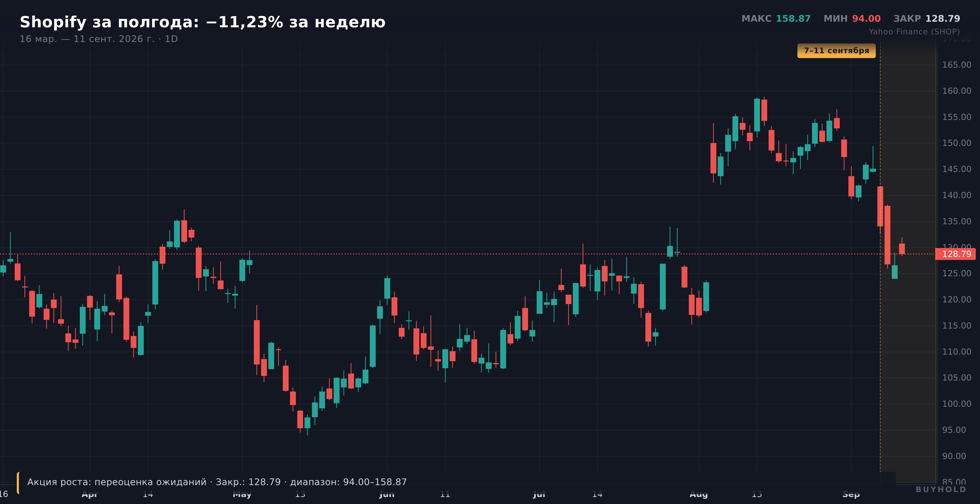The height and width of the screenshot is (504, 980).
Task: Click the "Jun" month label on the time axis
Action: [x=387, y=494]
